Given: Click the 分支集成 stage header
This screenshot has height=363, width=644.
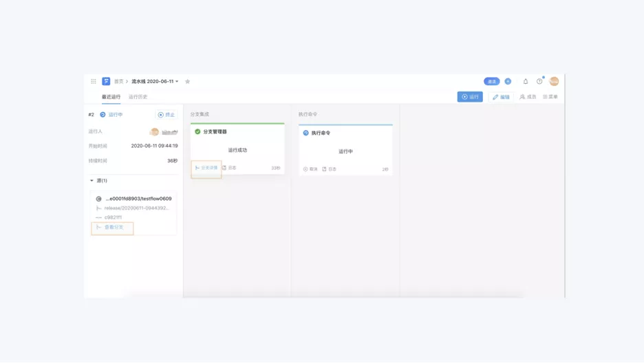Looking at the screenshot, I should coord(200,114).
